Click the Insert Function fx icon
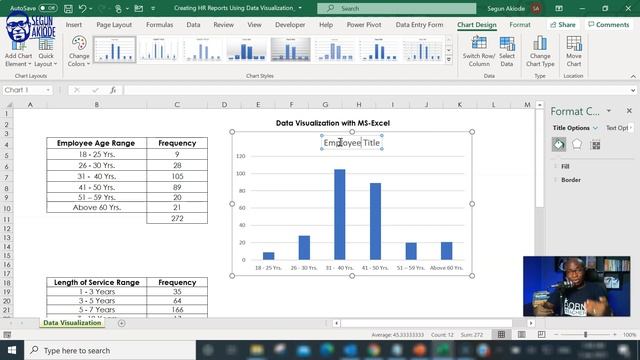This screenshot has width=640, height=360. click(113, 90)
